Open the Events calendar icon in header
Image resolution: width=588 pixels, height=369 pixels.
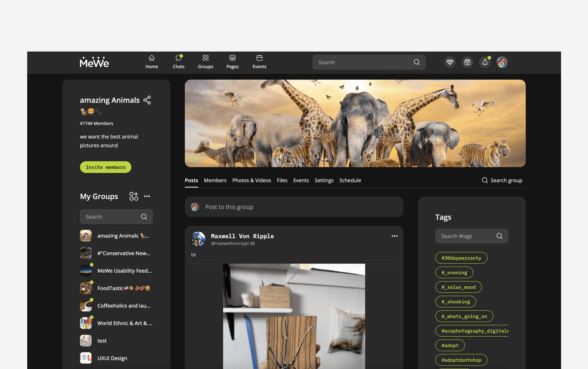tap(259, 58)
